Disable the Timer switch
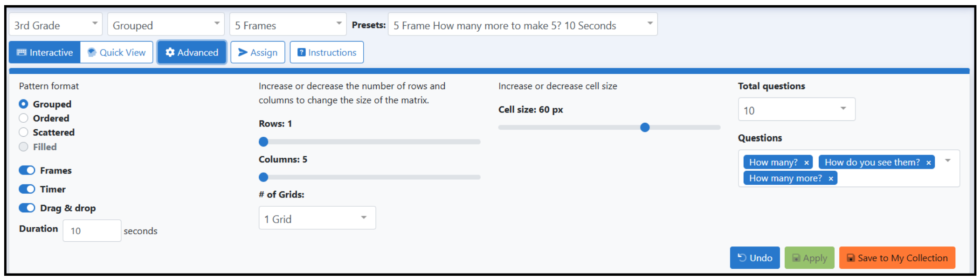The image size is (980, 280). click(27, 189)
